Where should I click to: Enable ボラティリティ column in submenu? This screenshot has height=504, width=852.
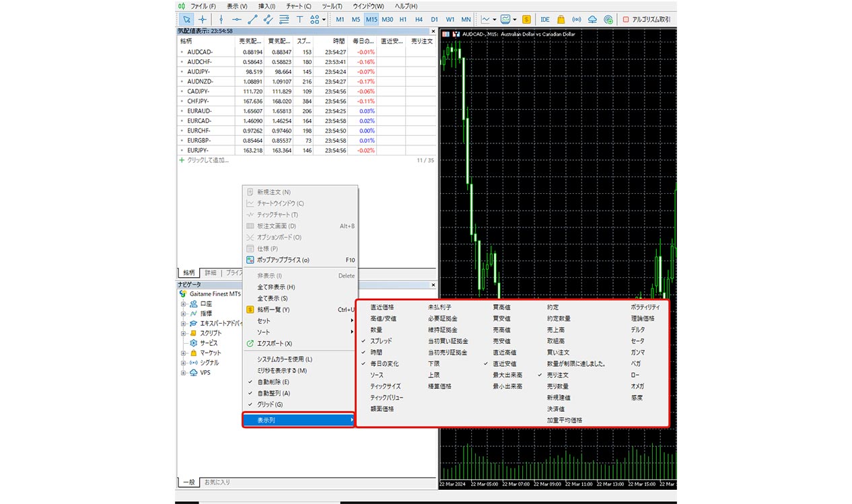pyautogui.click(x=645, y=307)
